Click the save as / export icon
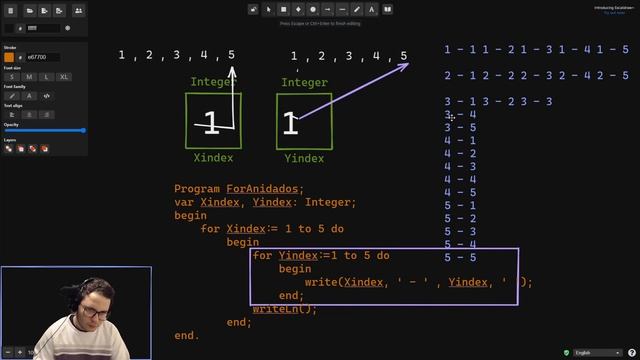Viewport: 640px width, 360px height. (59, 11)
